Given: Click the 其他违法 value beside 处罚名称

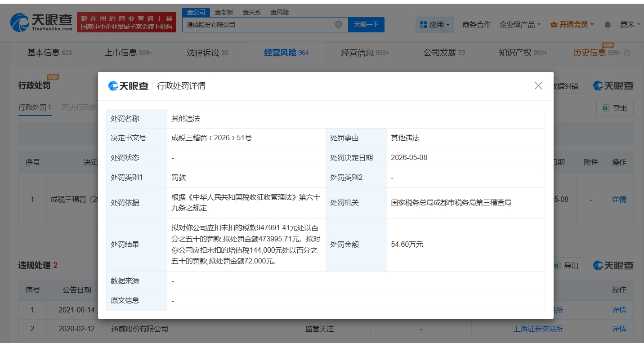Looking at the screenshot, I should tap(185, 119).
